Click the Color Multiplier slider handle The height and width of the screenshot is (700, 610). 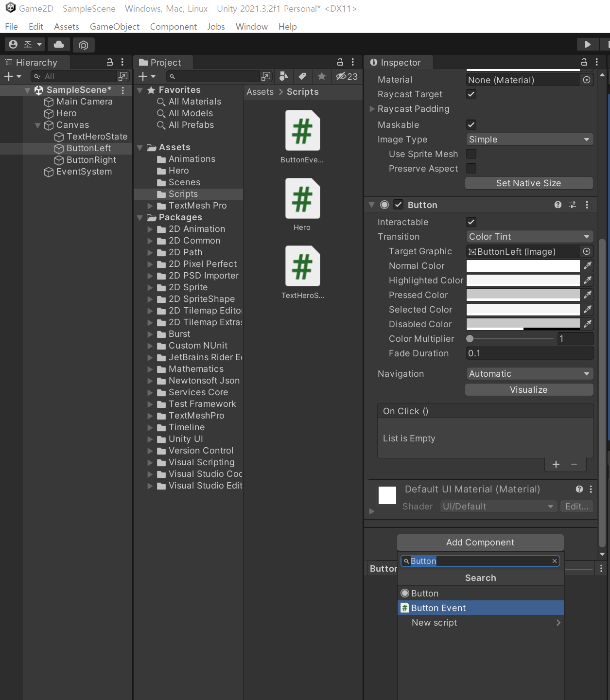click(x=470, y=339)
